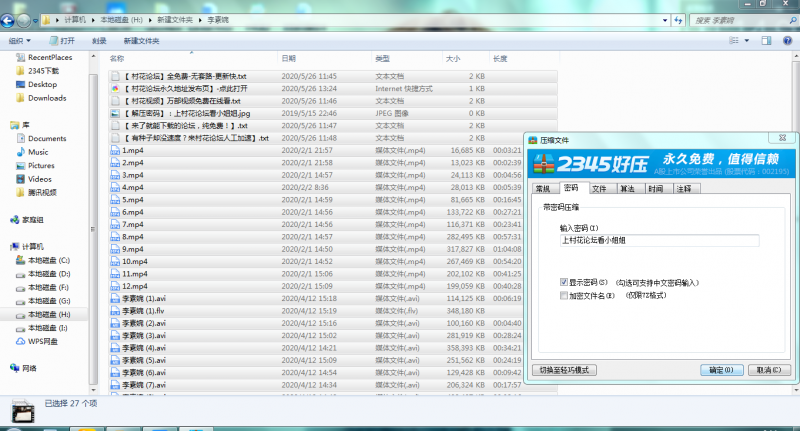800x431 pixels.
Task: Click the WPS网盘 cloud icon
Action: [x=20, y=341]
